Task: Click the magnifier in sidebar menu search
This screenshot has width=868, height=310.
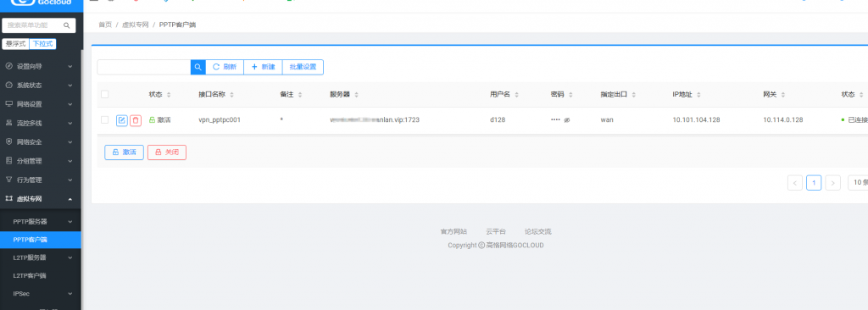Action: pyautogui.click(x=66, y=25)
